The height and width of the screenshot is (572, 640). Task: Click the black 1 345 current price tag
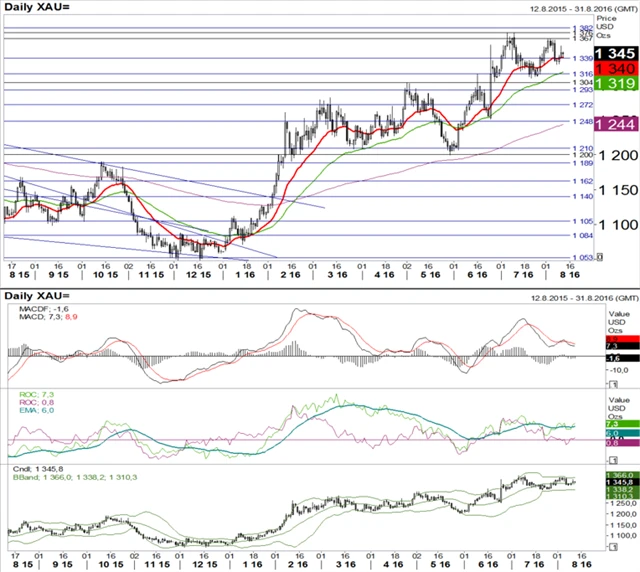613,53
